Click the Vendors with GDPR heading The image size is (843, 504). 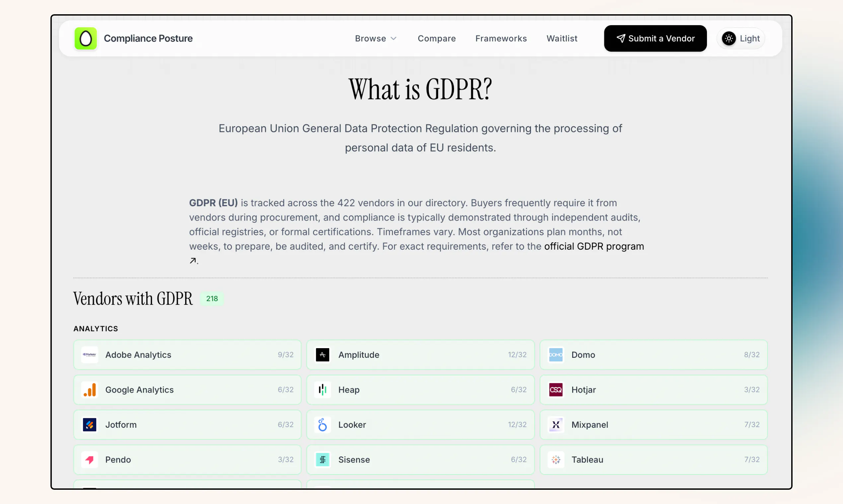pyautogui.click(x=133, y=298)
